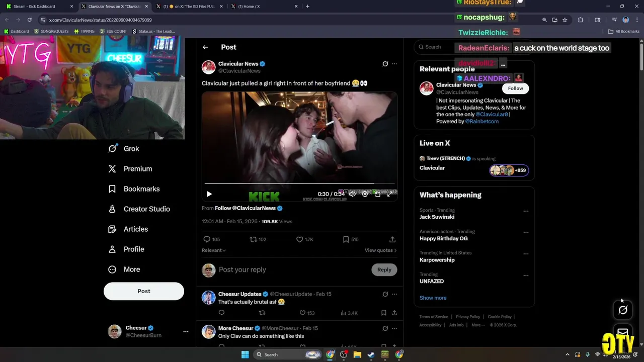
Task: Go back with the Post header arrow
Action: (x=205, y=47)
